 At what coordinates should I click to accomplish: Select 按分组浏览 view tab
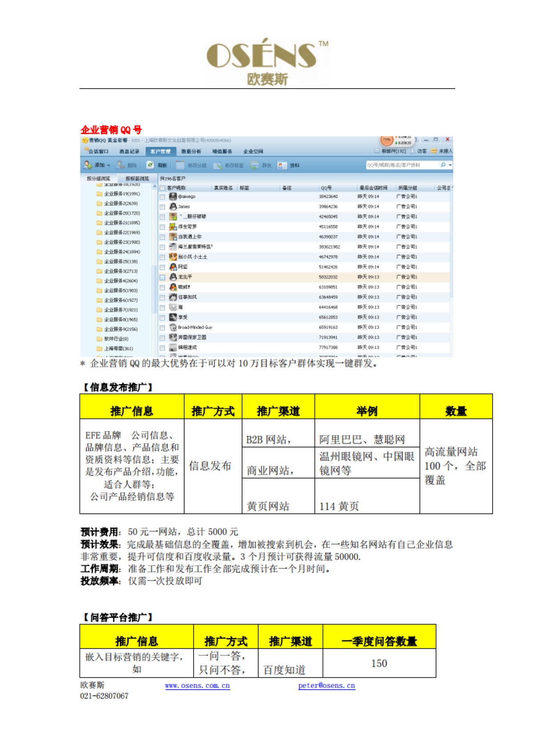pos(98,179)
